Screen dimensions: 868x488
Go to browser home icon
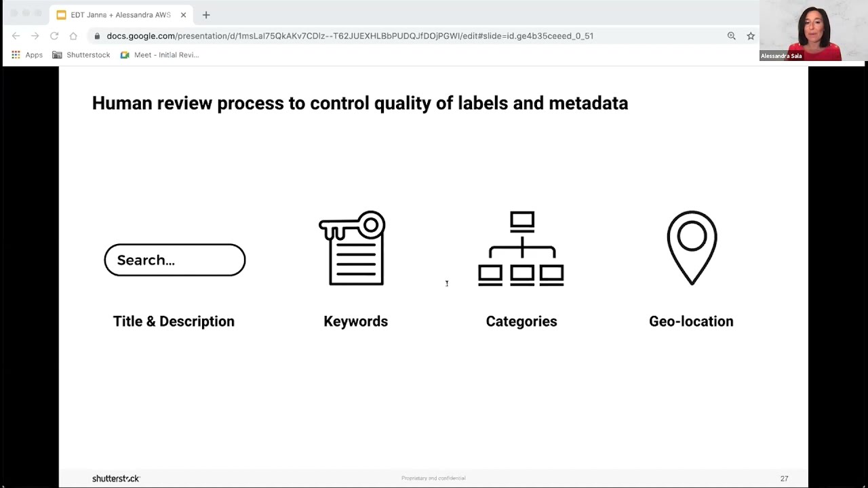coord(73,36)
